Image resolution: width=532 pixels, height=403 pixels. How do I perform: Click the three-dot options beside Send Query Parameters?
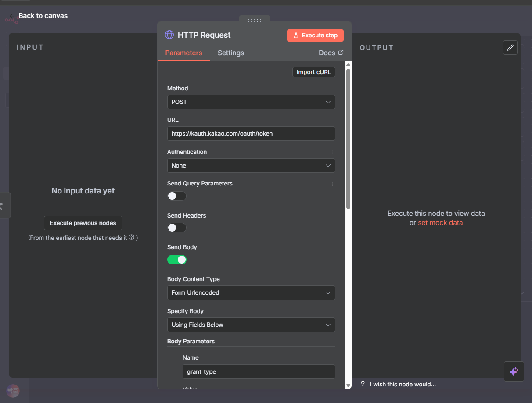point(332,184)
